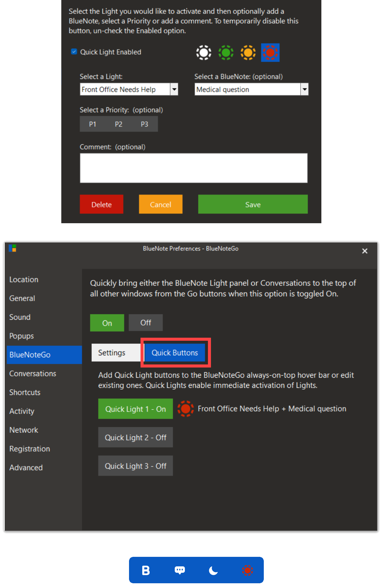Click 'Front Office Needs Help + Medical question' text

coord(272,409)
